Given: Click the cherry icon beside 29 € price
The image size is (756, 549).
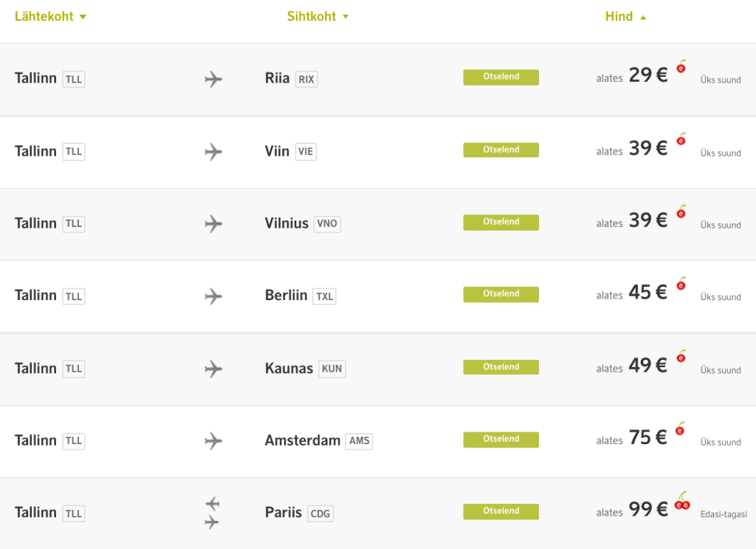Looking at the screenshot, I should 681,67.
